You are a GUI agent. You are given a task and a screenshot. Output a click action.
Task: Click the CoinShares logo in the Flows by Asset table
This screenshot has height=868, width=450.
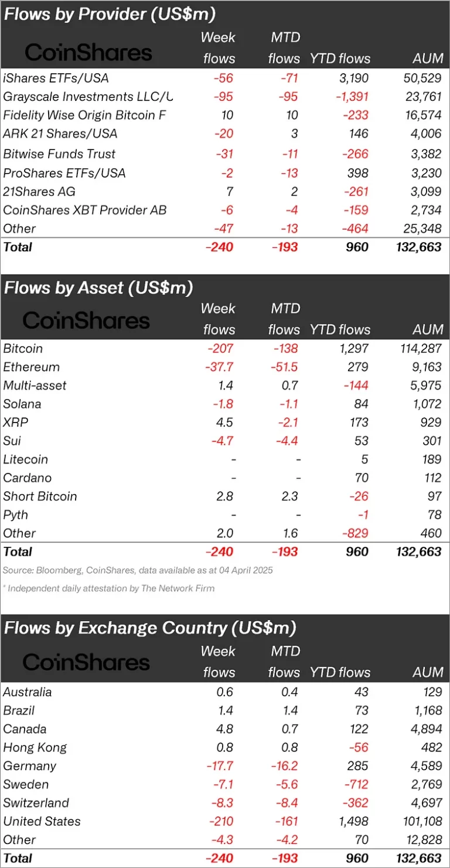click(86, 320)
